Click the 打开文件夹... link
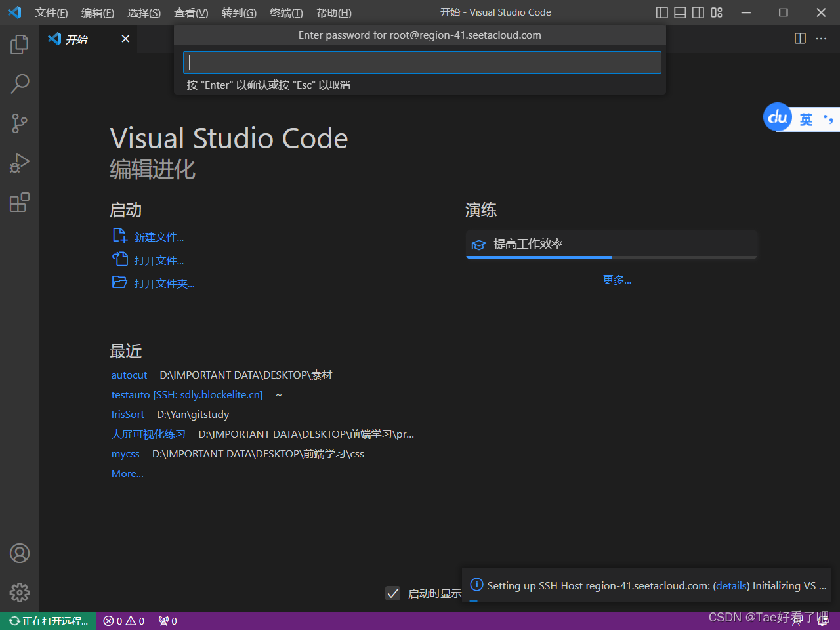 pos(164,283)
